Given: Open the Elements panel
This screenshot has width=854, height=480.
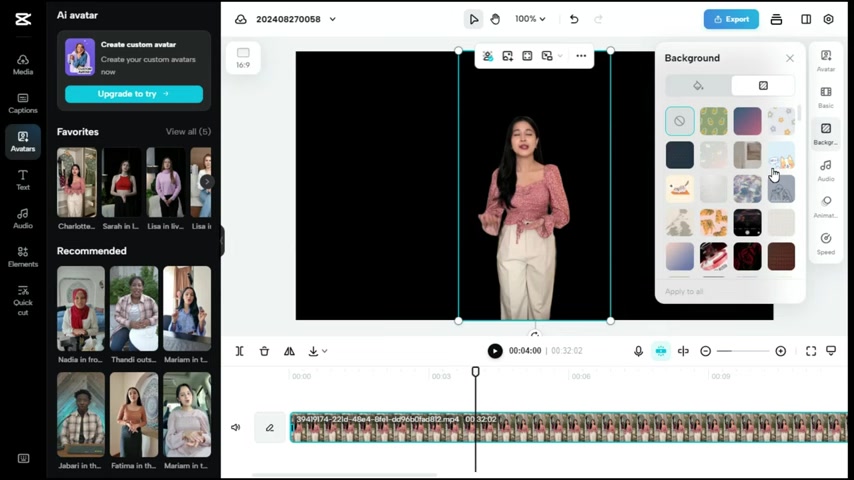Looking at the screenshot, I should [23, 257].
